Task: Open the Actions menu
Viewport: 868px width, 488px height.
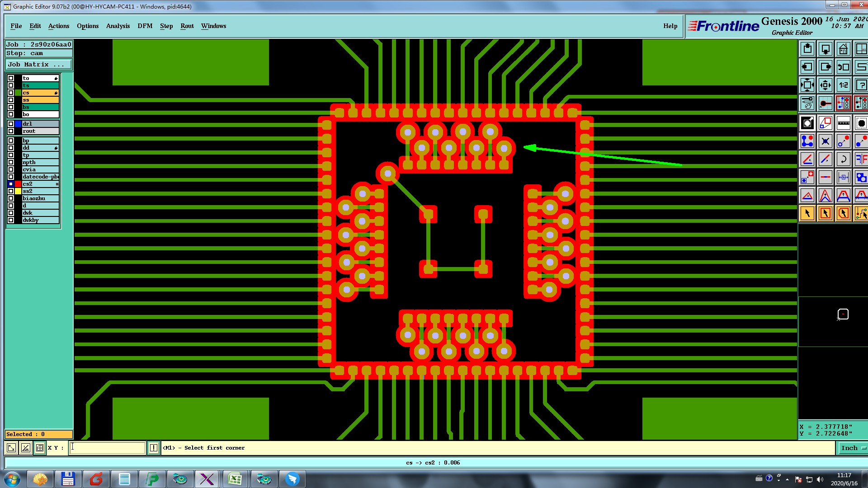Action: point(59,26)
